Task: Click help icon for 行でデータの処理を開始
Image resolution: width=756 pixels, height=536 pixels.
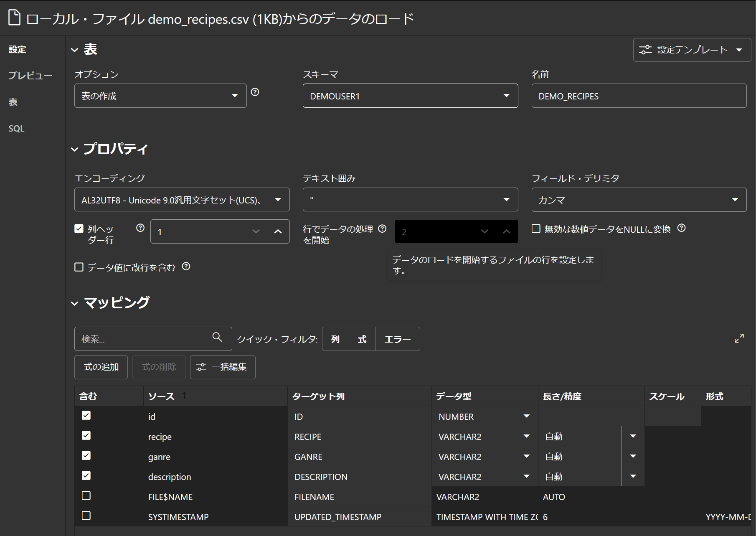Action: point(382,229)
